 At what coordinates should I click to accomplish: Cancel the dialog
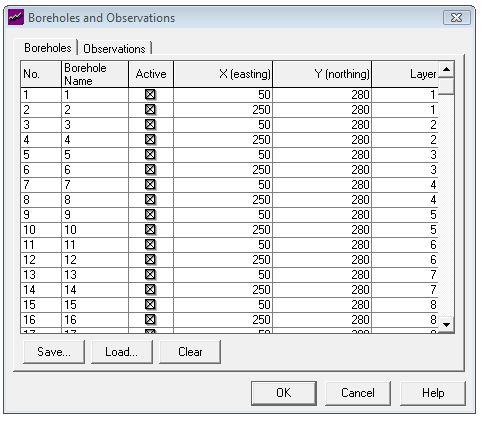358,393
